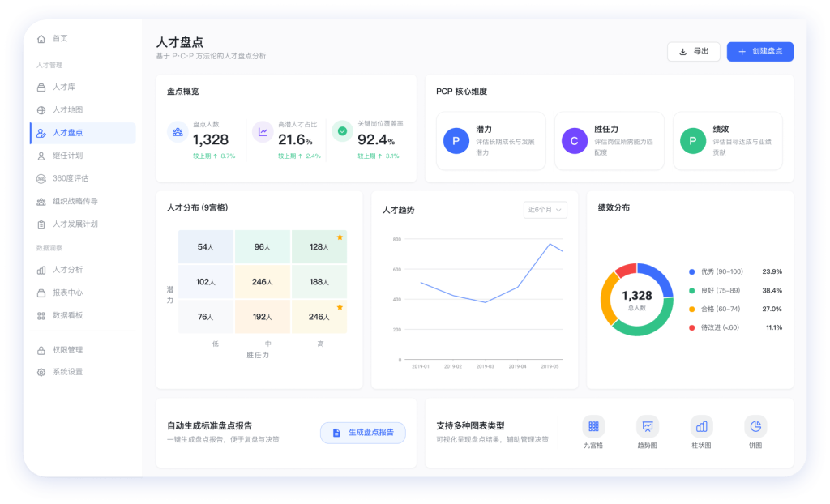Click the 人才趋势 chart title
The height and width of the screenshot is (504, 830).
pyautogui.click(x=399, y=210)
